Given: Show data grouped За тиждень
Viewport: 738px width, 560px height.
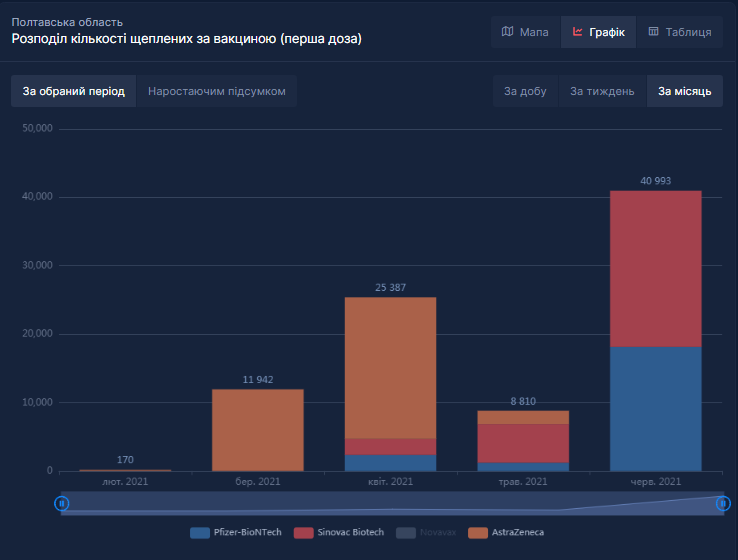Looking at the screenshot, I should pos(602,91).
